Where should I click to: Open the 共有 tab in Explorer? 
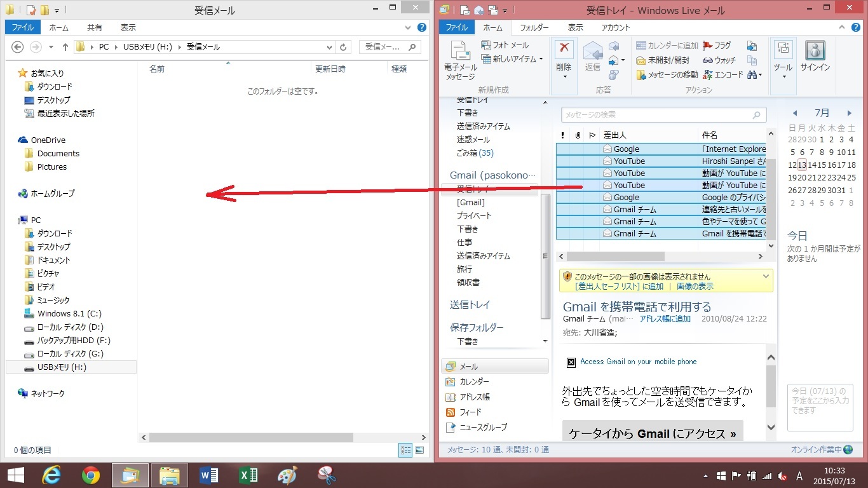(x=94, y=27)
